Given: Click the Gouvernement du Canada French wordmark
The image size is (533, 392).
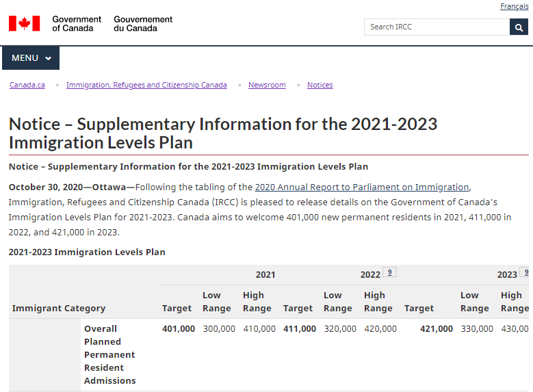Looking at the screenshot, I should pyautogui.click(x=143, y=24).
